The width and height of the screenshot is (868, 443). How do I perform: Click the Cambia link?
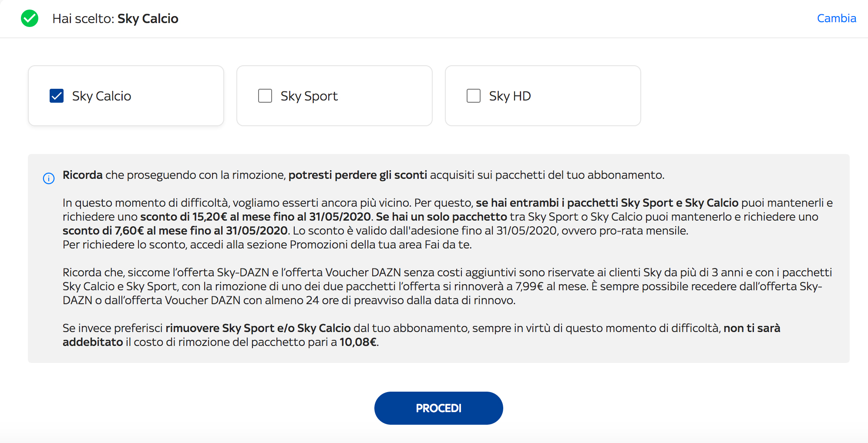[x=836, y=18]
